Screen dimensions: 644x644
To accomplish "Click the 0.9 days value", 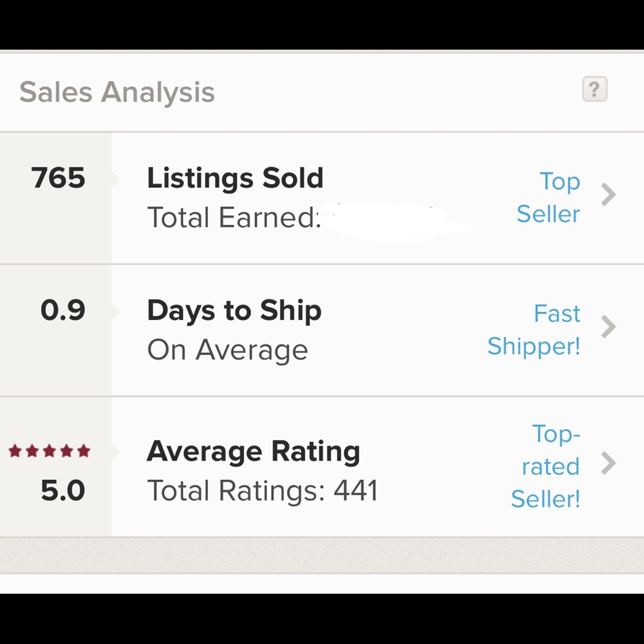I will tap(62, 311).
